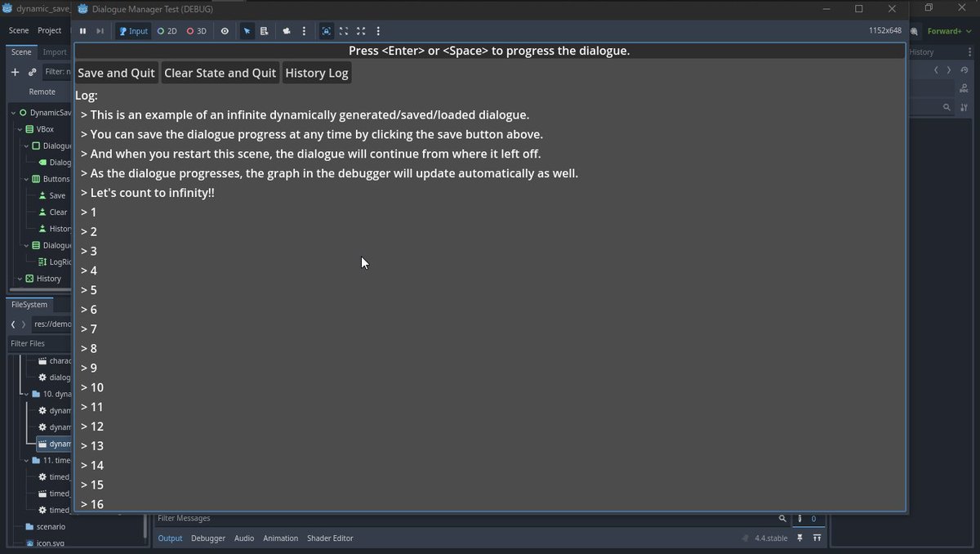This screenshot has width=980, height=554.
Task: Collapse the '10. dyna' folder in FileSystem
Action: click(x=25, y=393)
